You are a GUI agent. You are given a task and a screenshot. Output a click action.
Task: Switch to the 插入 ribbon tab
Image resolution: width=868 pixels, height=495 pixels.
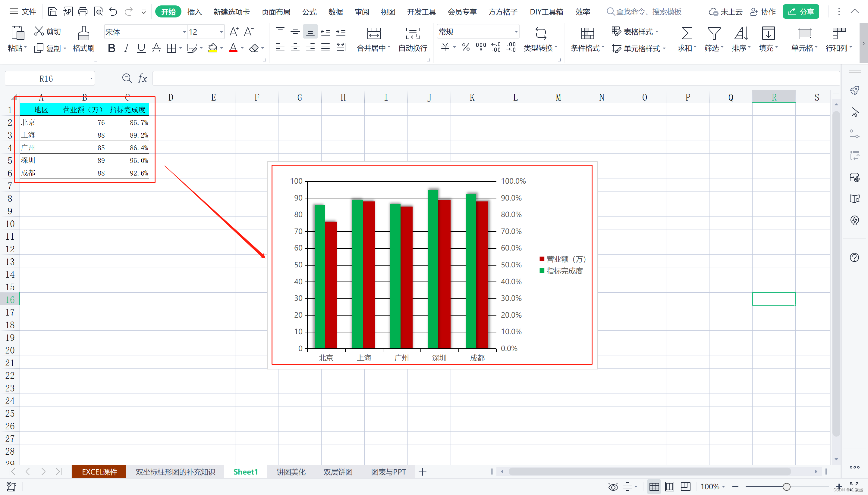[x=195, y=12]
